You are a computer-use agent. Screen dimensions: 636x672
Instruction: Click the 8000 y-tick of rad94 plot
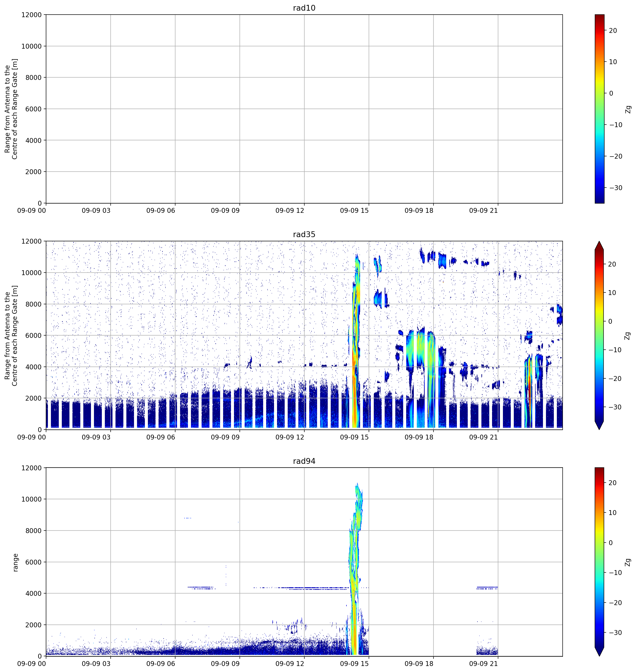click(34, 531)
